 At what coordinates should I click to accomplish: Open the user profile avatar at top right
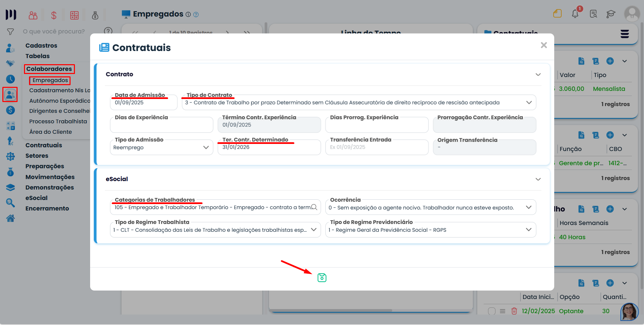(632, 14)
